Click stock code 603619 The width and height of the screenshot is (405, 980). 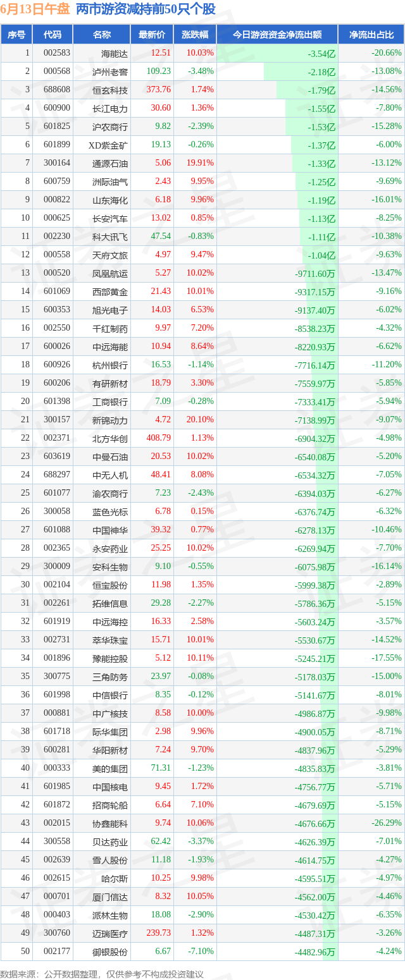(x=57, y=456)
